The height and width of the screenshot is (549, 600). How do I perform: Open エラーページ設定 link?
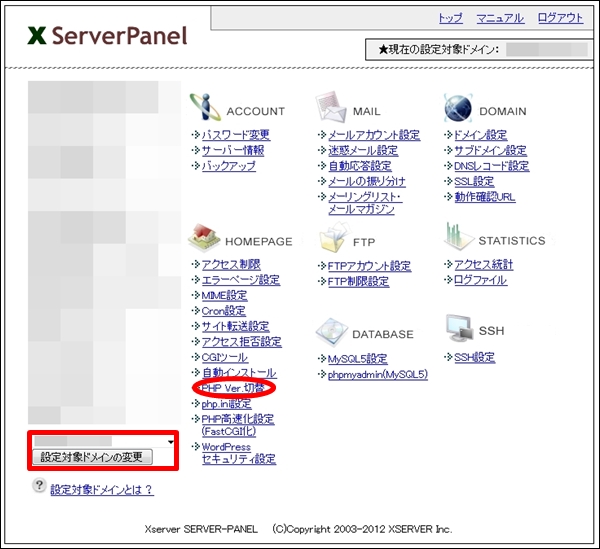tap(241, 280)
